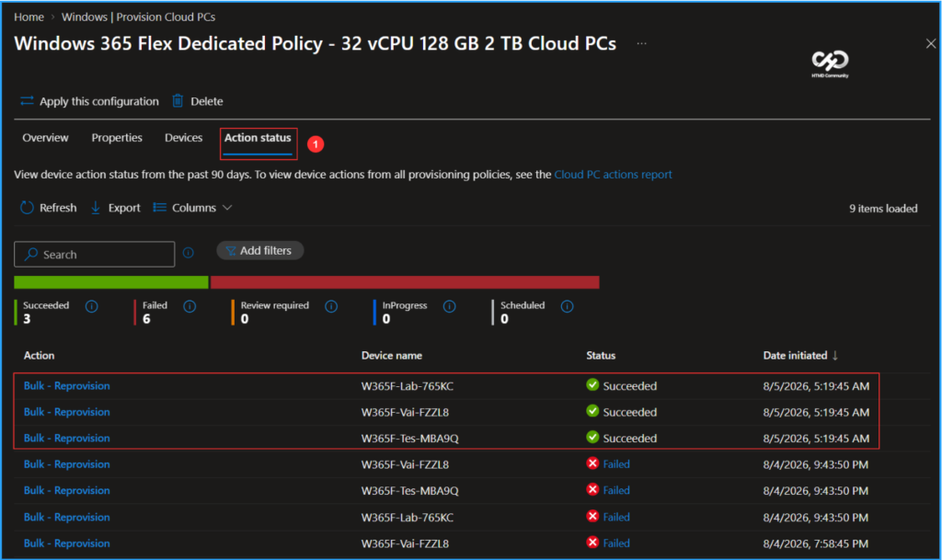Switch to the Overview tab
Screen dimensions: 942x560
45,137
